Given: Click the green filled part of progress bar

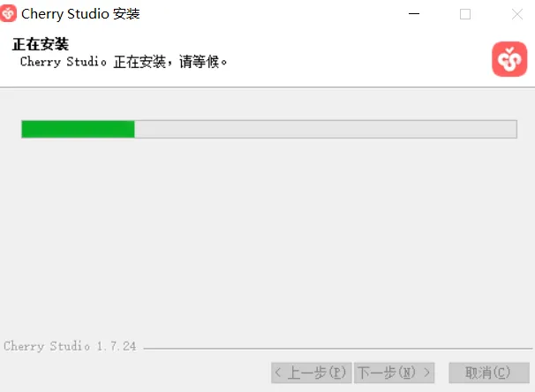Looking at the screenshot, I should pyautogui.click(x=79, y=129).
